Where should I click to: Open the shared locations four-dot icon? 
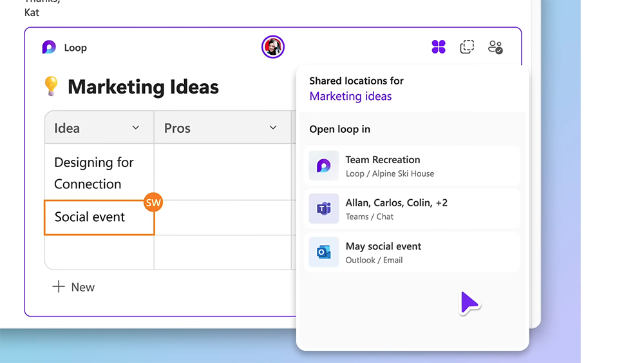(439, 47)
